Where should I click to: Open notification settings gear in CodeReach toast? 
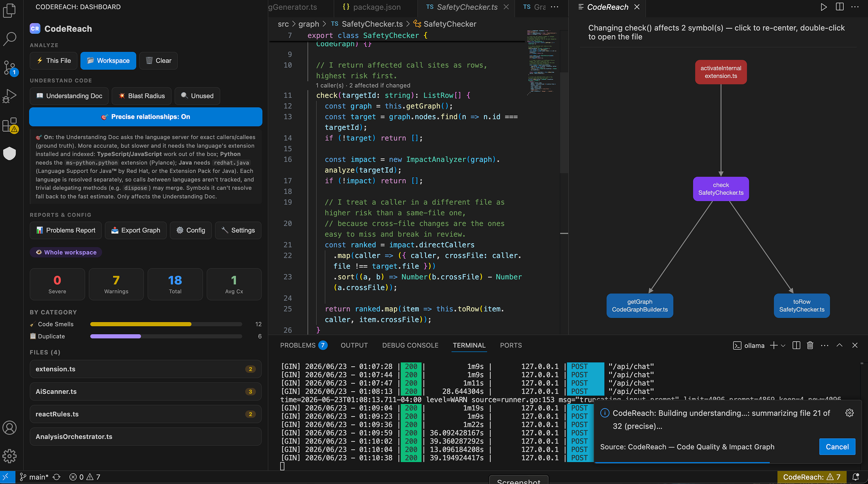850,413
